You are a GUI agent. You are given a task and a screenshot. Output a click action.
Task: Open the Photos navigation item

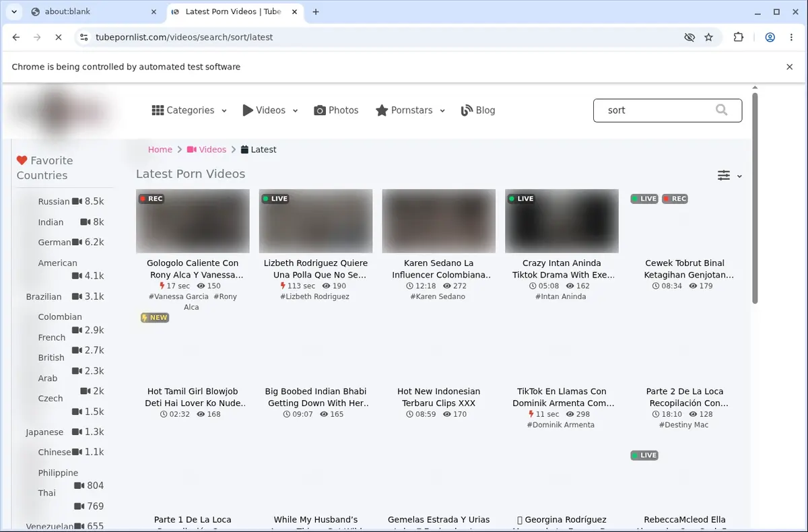336,110
